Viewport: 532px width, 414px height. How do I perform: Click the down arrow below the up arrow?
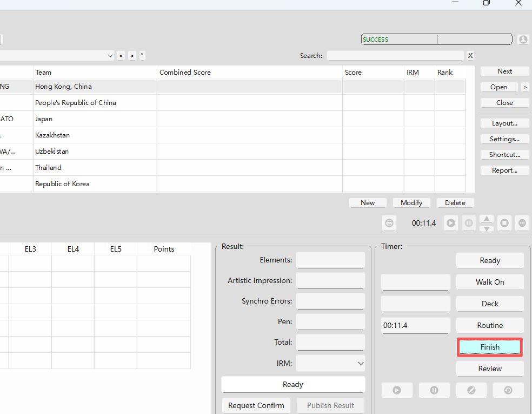point(487,228)
